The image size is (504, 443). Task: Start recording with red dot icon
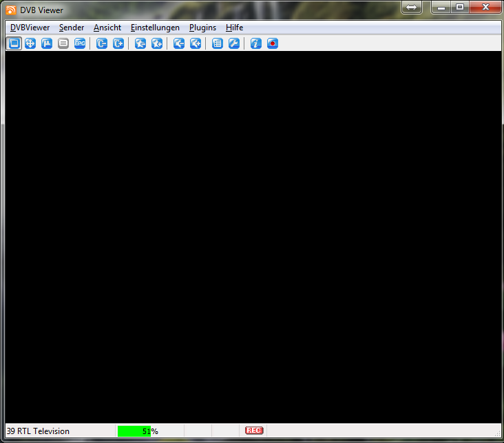273,43
